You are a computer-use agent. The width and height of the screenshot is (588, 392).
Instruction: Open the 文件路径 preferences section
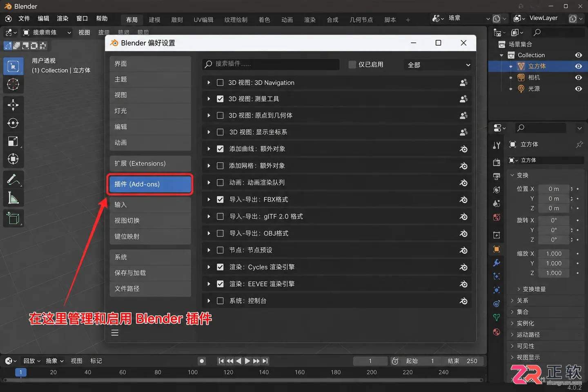(x=150, y=289)
